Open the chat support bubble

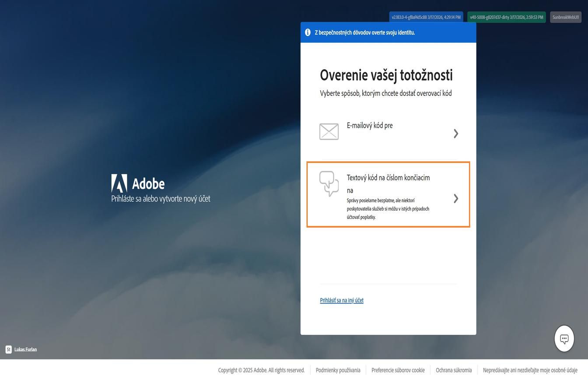(564, 338)
